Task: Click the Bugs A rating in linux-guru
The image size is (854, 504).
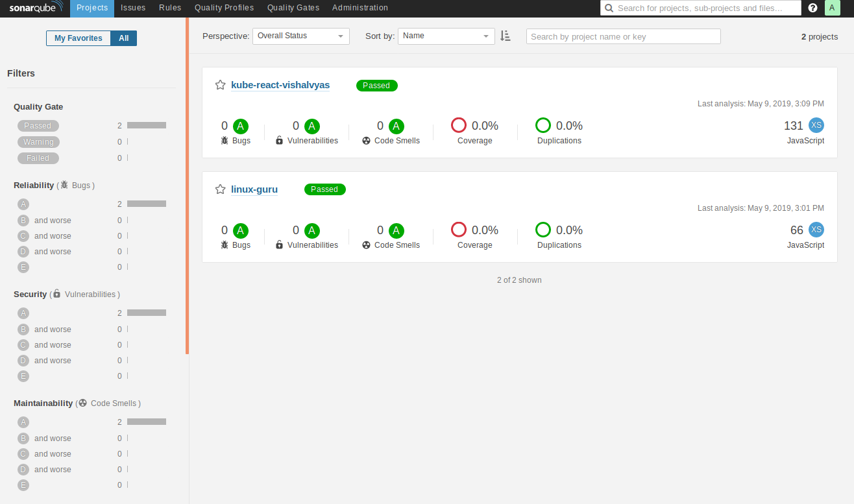Action: coord(241,230)
